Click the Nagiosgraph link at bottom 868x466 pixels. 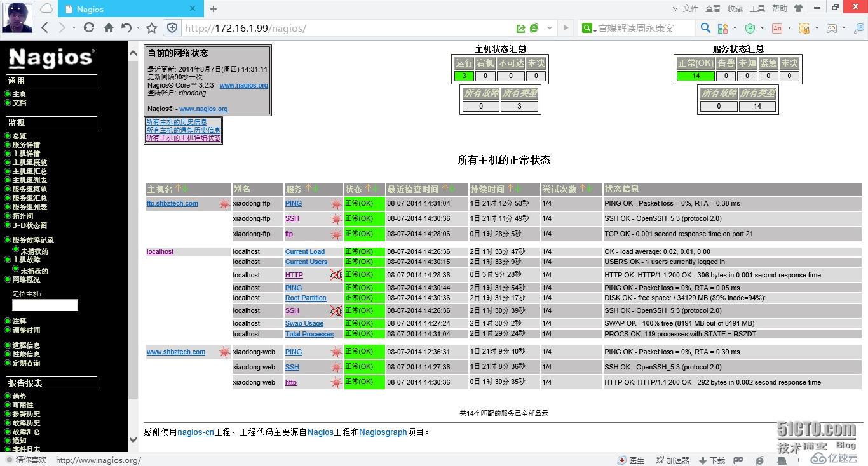(x=383, y=432)
